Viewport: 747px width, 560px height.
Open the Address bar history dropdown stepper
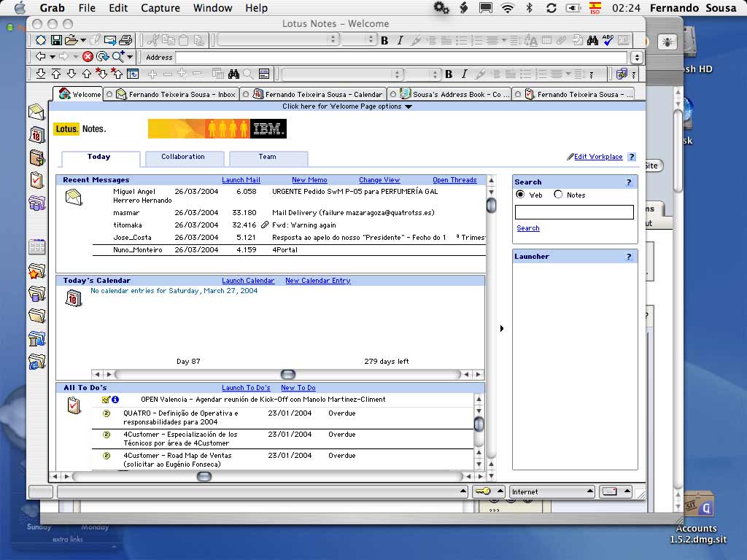637,57
